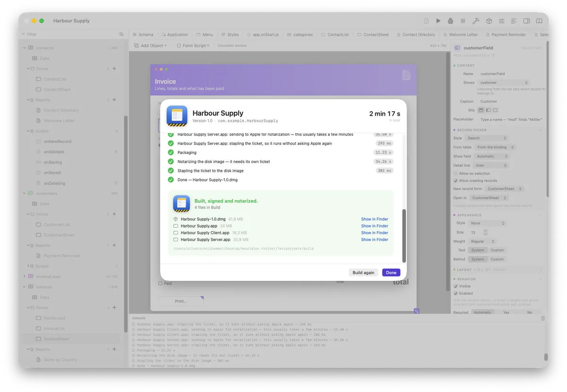Show Harbour Supply.app in Finder
567x392 pixels.
click(375, 226)
